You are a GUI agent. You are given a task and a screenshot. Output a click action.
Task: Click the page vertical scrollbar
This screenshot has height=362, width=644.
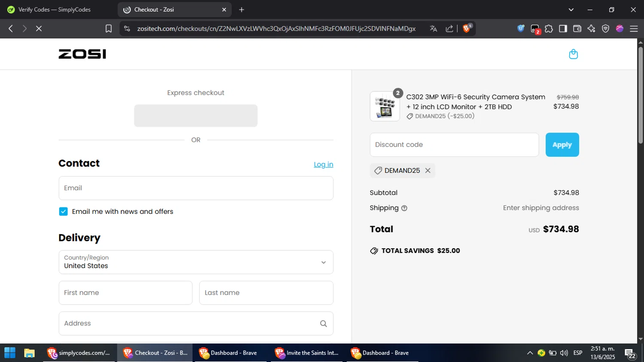[x=641, y=94]
